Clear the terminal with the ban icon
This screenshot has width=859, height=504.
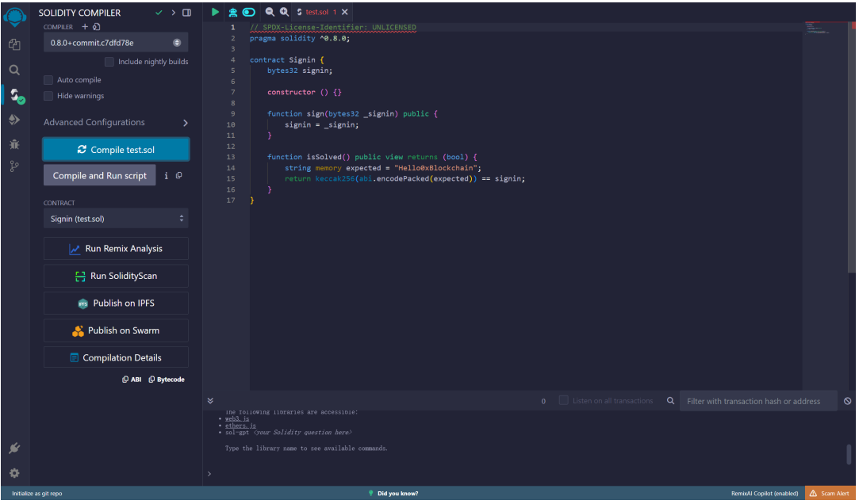click(x=847, y=401)
